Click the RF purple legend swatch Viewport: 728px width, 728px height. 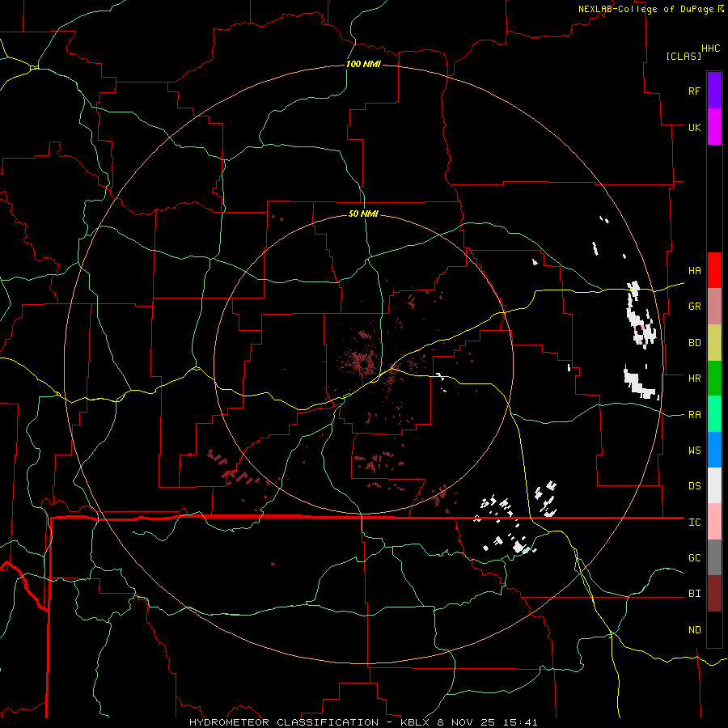click(x=714, y=91)
